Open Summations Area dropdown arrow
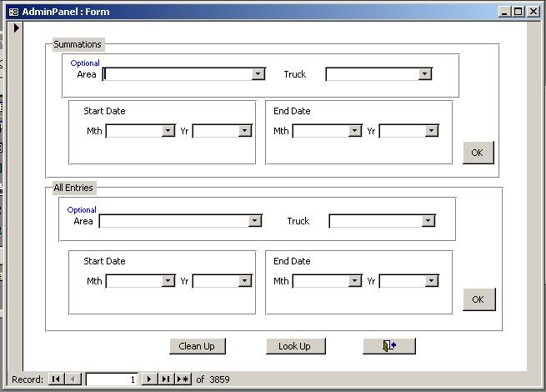 (258, 74)
